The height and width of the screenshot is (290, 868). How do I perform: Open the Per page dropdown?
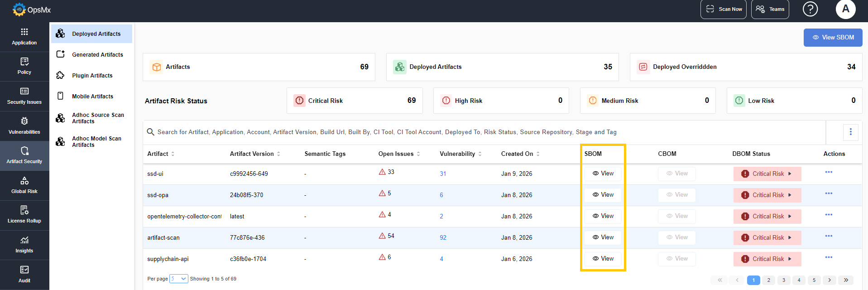[178, 279]
